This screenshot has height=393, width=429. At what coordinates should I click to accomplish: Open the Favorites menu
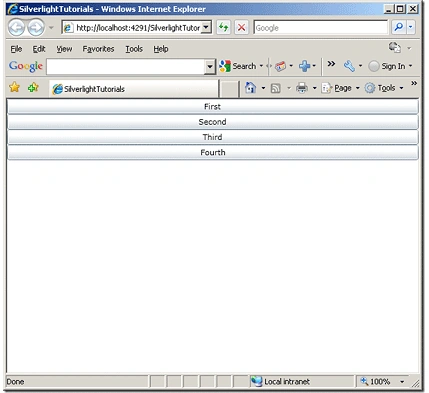coord(98,49)
